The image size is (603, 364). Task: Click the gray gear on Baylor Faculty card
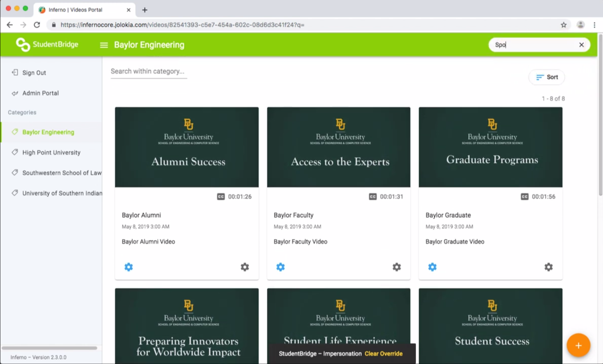pyautogui.click(x=396, y=267)
